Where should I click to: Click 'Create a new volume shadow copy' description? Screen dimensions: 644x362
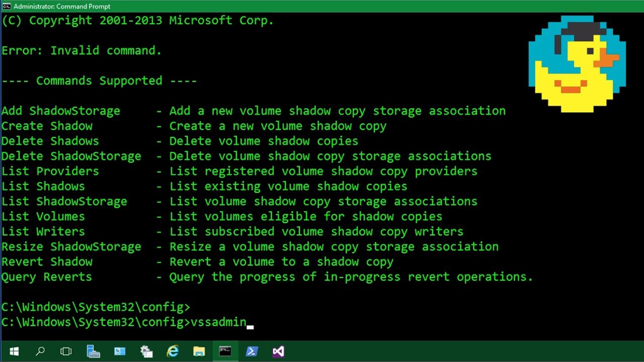[278, 126]
